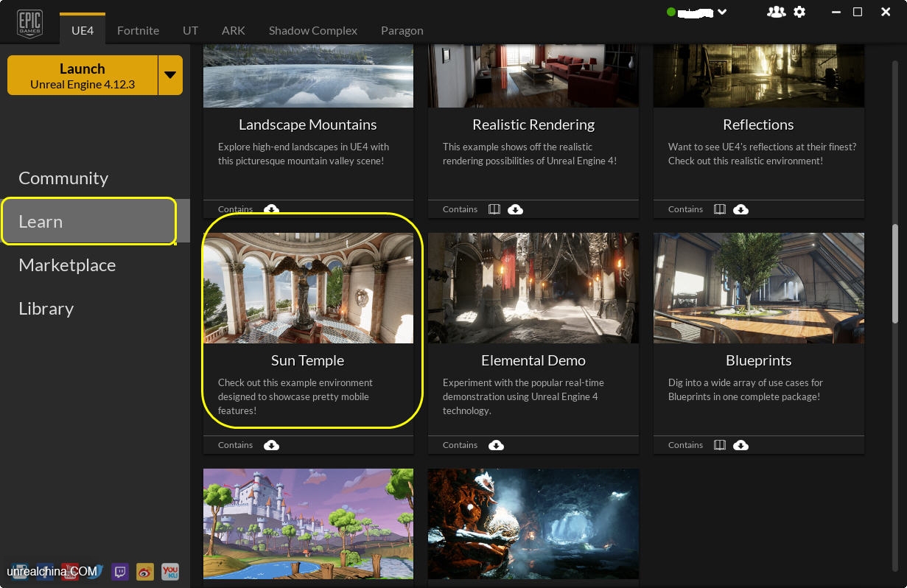Click the download cloud icon under Elemental Demo
Image resolution: width=907 pixels, height=588 pixels.
pyautogui.click(x=497, y=445)
